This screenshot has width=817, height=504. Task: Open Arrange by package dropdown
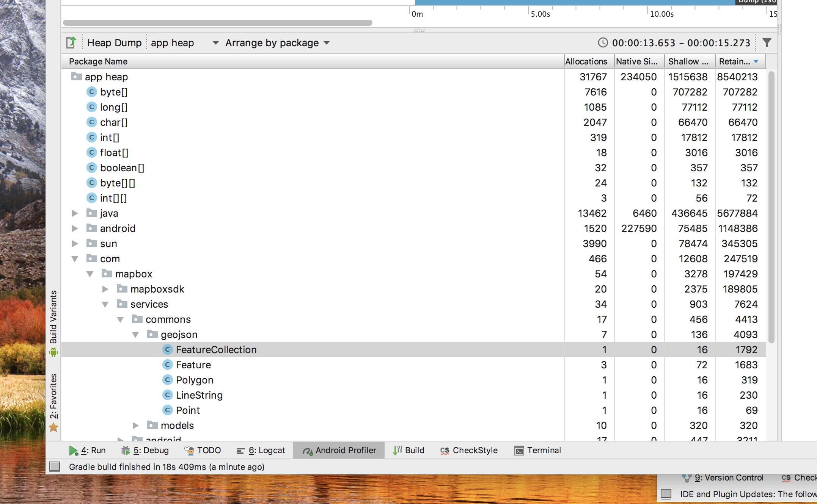[277, 43]
